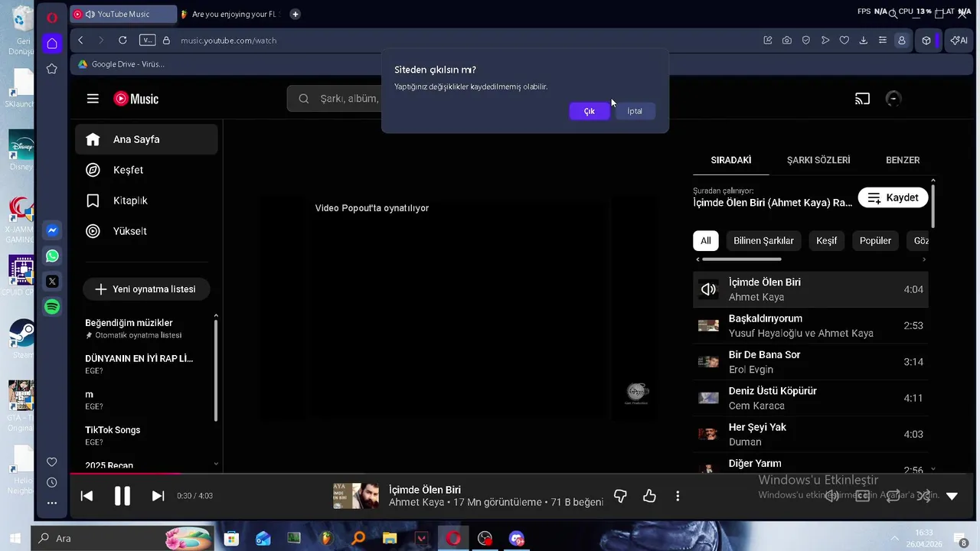Take a snapshot with the camera icon
Screen dimensions: 980x551
pos(787,40)
